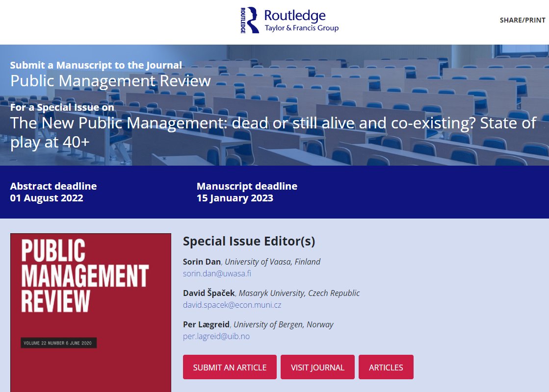The image size is (549, 392).
Task: Click editor name 'Sorin Dan'
Action: point(202,262)
